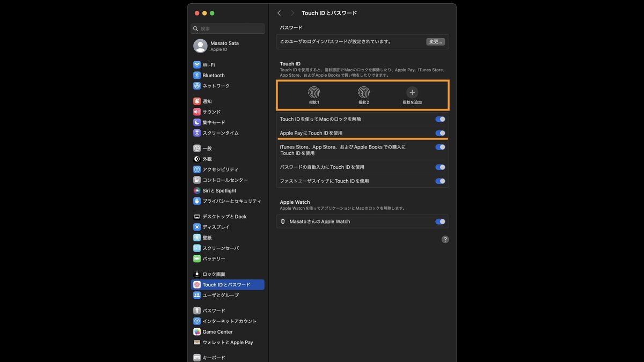This screenshot has width=644, height=362.
Task: Open プライバシーとセキュリティ hand icon
Action: pos(197,201)
